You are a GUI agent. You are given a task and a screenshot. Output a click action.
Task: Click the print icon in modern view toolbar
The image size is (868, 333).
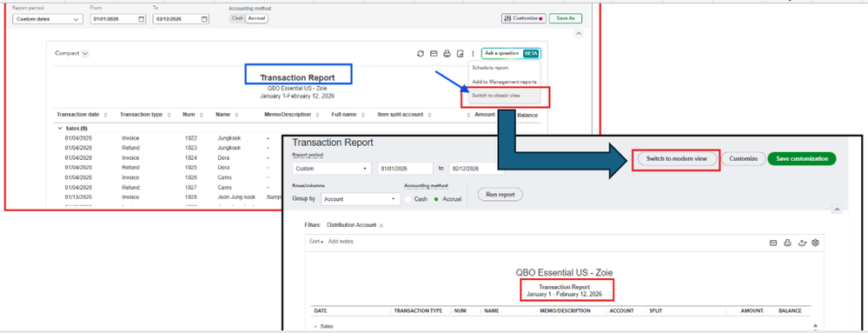[x=447, y=53]
